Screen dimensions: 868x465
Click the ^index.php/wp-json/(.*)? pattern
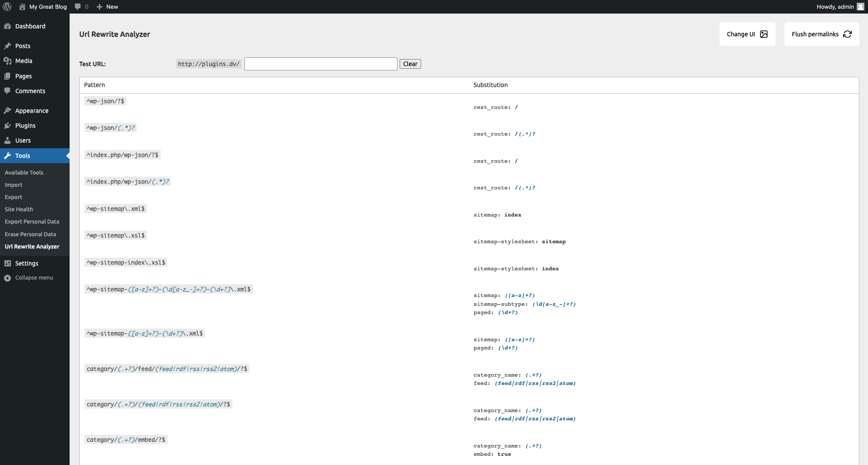coord(128,182)
